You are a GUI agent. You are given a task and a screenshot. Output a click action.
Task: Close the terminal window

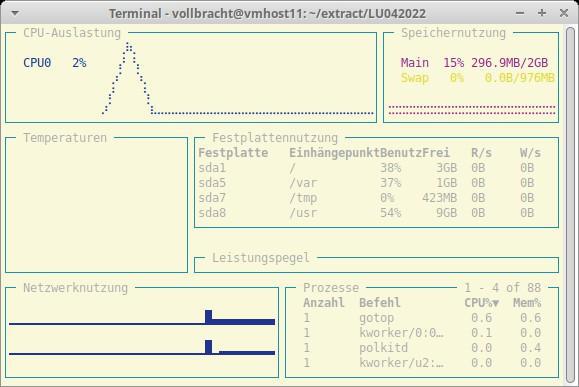pos(563,13)
